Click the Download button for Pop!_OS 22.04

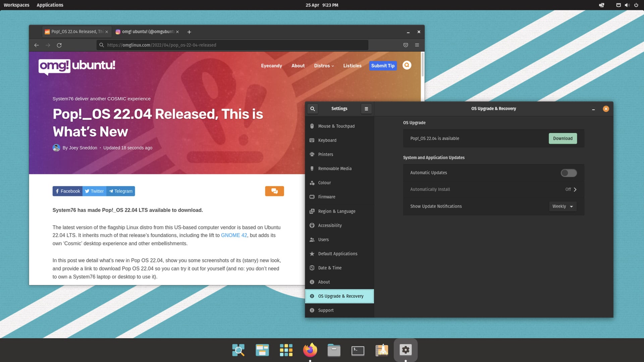[562, 138]
